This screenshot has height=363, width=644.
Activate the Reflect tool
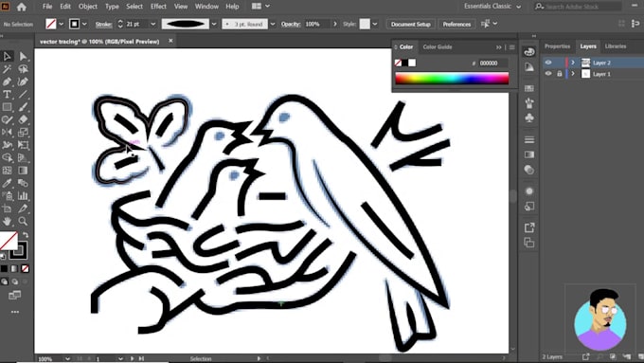tap(7, 132)
